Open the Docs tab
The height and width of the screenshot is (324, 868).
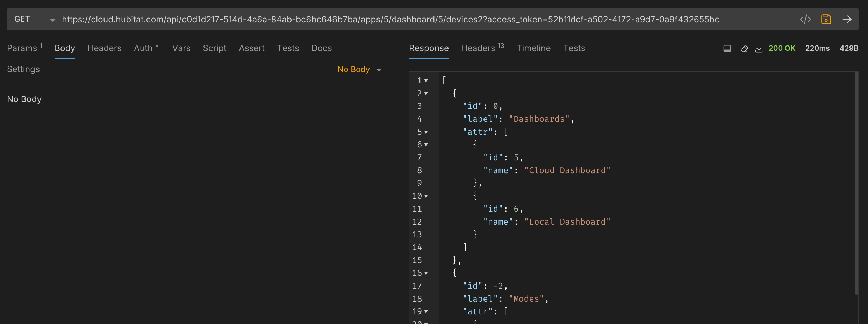(x=321, y=48)
